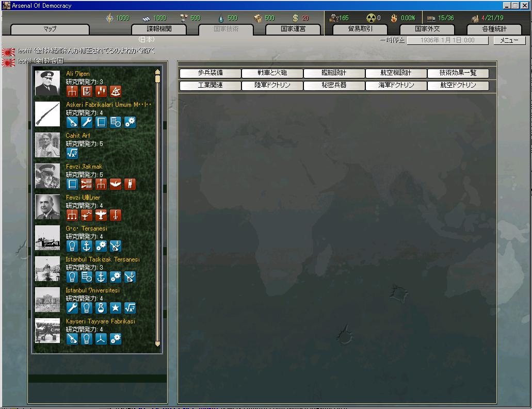The image size is (532, 409).
Task: Click the eagle skill icon in Fevzi Çakmak's row
Action: click(116, 184)
